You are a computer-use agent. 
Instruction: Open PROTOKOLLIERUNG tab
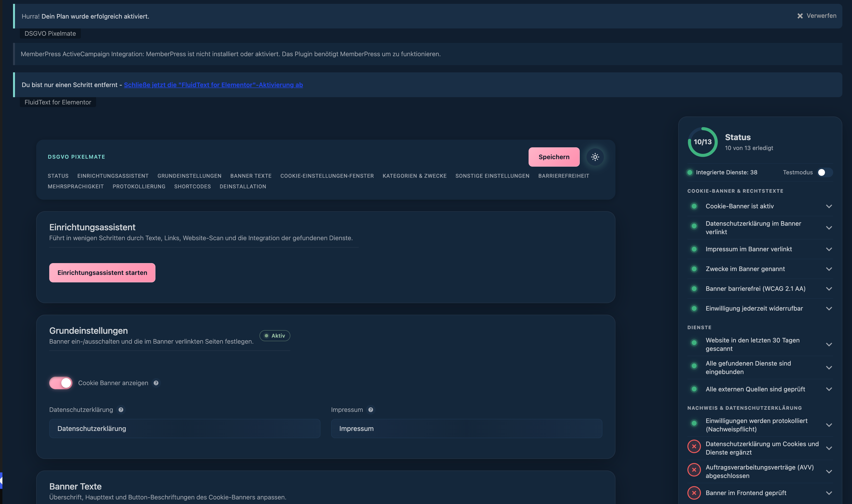tap(139, 186)
